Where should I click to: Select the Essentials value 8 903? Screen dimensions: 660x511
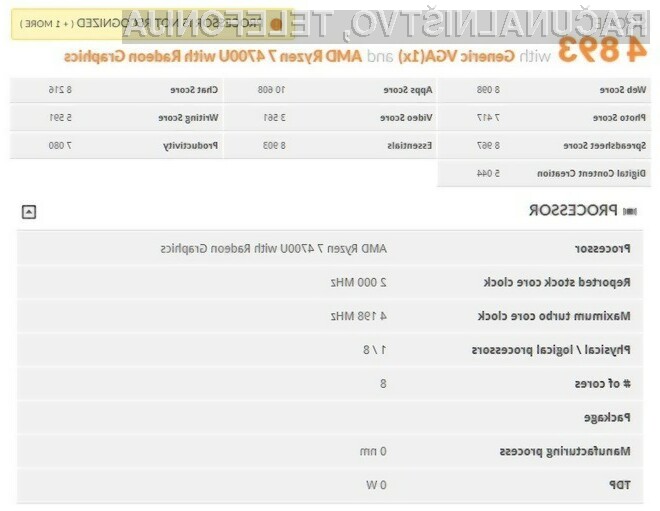pos(274,146)
